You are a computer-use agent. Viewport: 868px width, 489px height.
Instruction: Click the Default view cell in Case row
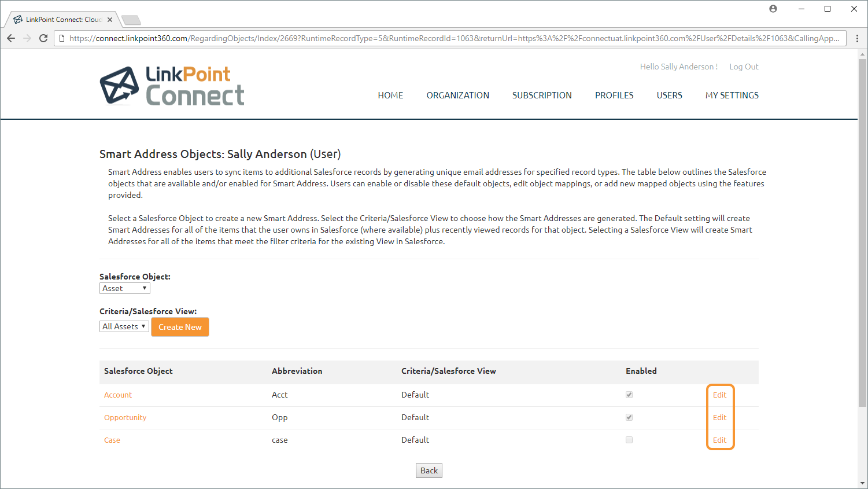point(415,440)
